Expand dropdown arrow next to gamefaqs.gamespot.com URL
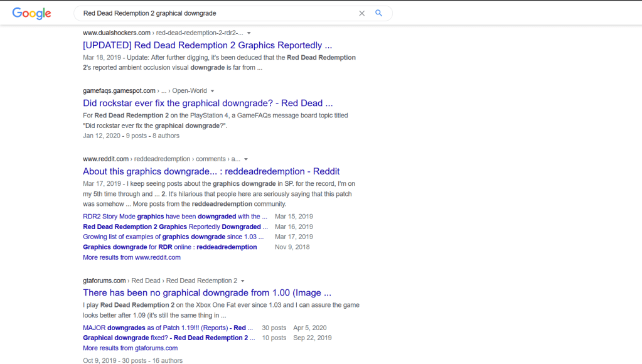 (213, 91)
